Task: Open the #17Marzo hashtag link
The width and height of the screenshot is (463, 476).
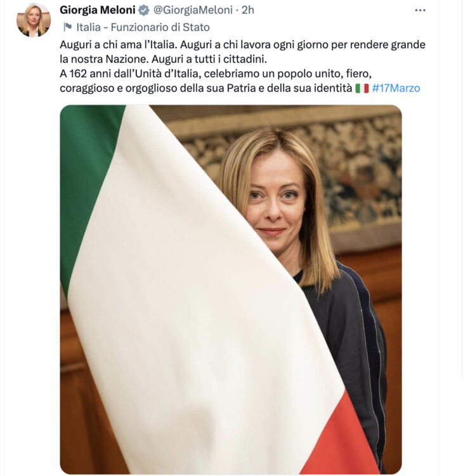Action: [396, 88]
